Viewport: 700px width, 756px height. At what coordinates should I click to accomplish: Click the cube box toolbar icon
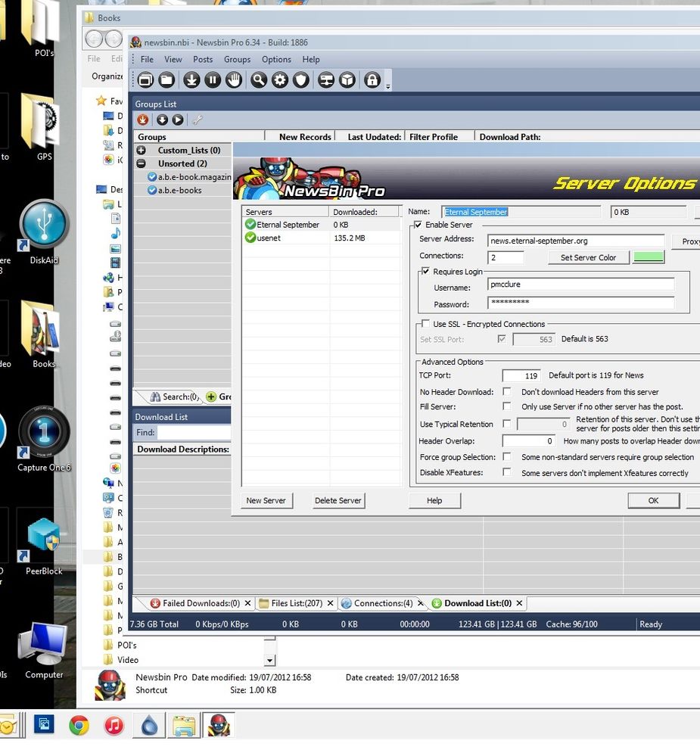pos(347,80)
